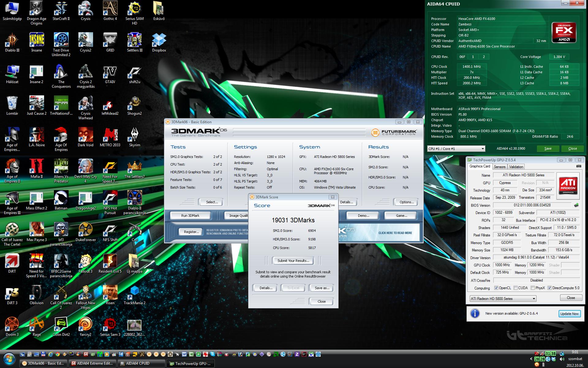
Task: Open the Diablo III desktop shortcut
Action: 12,43
